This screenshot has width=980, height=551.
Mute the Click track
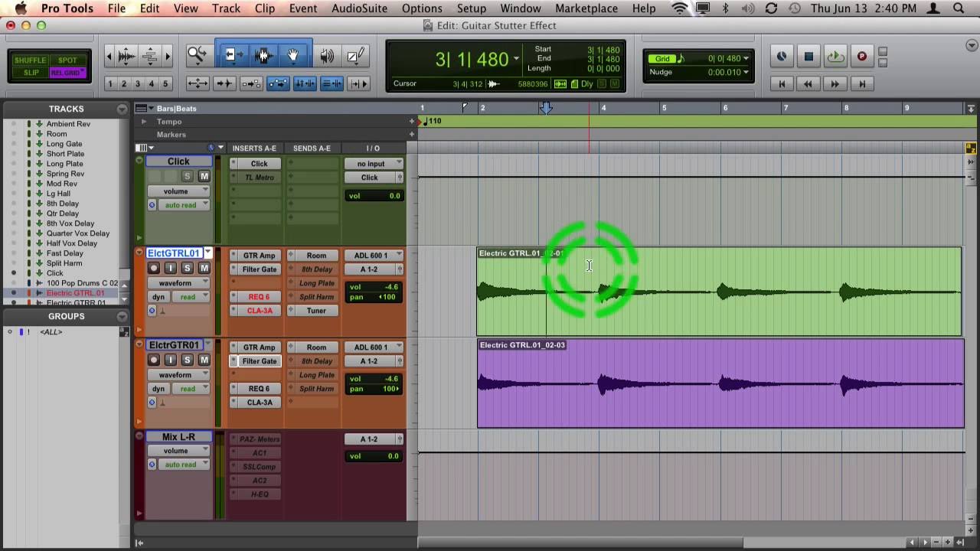204,176
